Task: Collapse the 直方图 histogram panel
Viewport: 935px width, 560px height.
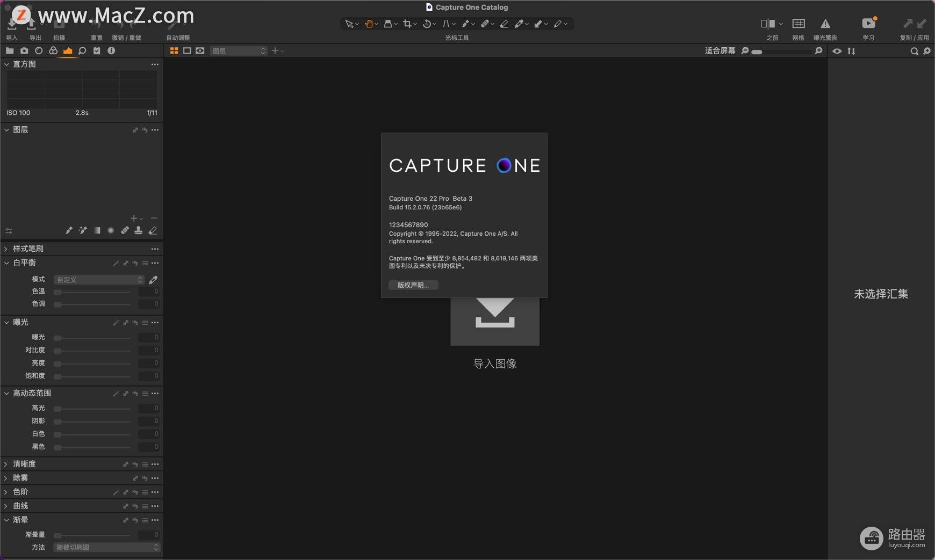Action: tap(6, 64)
